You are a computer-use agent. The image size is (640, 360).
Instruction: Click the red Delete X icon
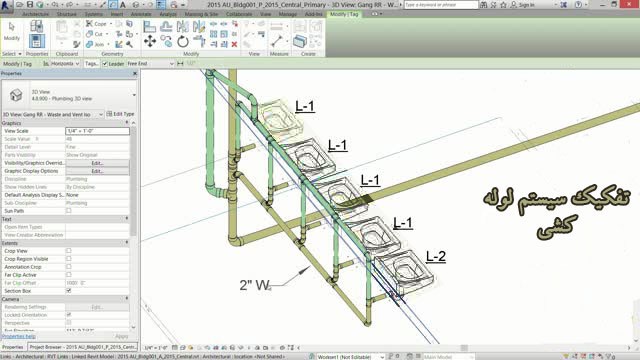click(234, 44)
